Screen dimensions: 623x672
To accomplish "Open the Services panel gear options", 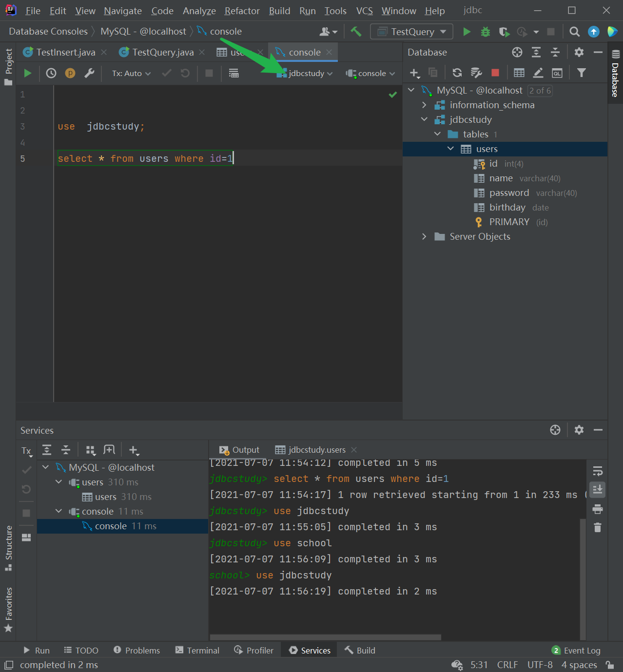I will (x=579, y=430).
